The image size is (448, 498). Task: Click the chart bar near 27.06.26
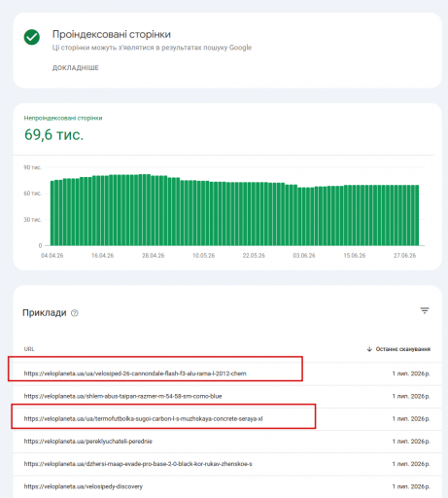click(x=405, y=215)
